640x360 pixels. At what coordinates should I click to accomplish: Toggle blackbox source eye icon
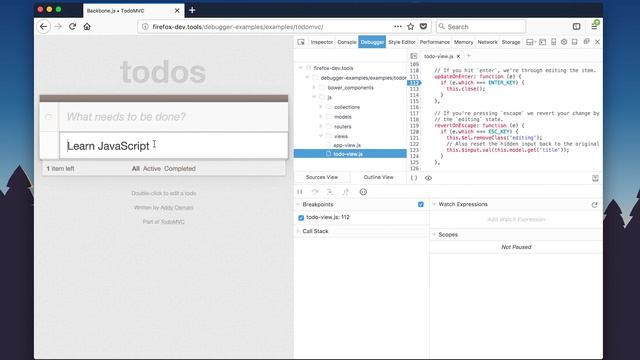[428, 178]
